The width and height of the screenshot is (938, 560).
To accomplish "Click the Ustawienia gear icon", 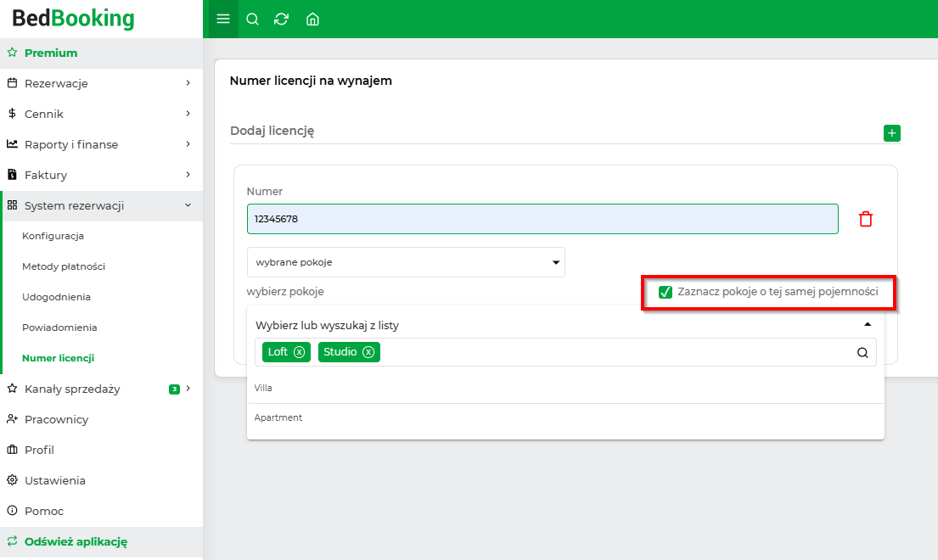I will [12, 480].
